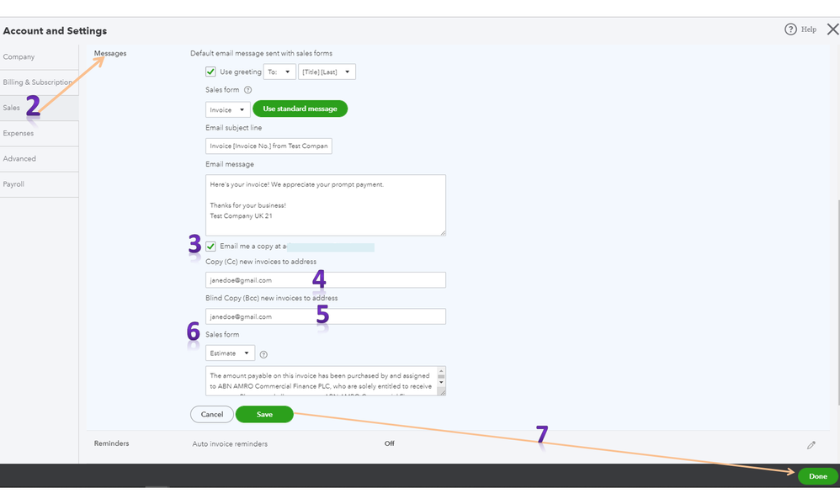This screenshot has height=504, width=840.
Task: Click the pencil icon to edit Reminders
Action: [811, 444]
